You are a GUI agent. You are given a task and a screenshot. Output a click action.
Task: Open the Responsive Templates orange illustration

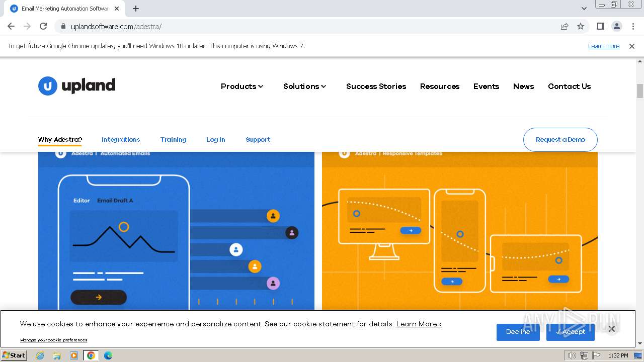pos(460,230)
